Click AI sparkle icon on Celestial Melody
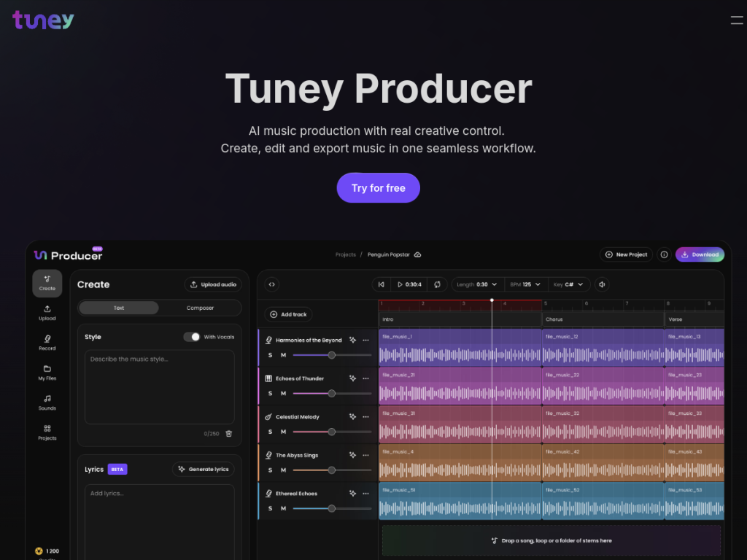This screenshot has width=747, height=560. tap(352, 416)
